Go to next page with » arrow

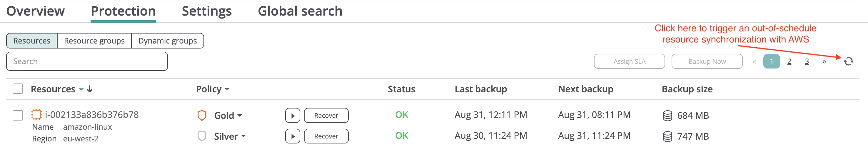point(824,62)
